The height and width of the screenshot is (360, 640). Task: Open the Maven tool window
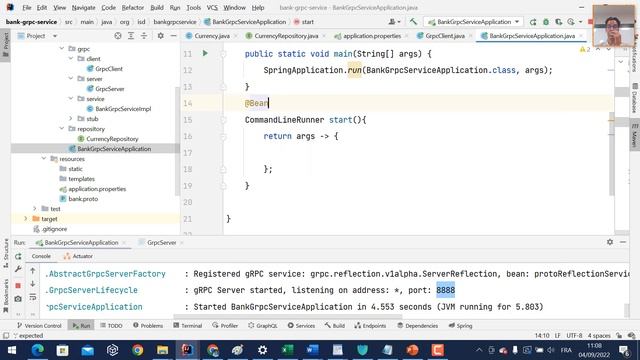pyautogui.click(x=635, y=136)
